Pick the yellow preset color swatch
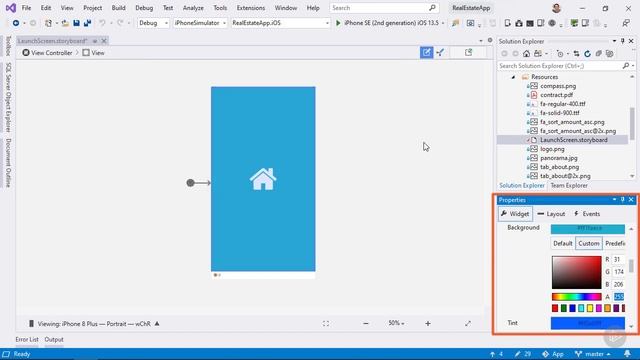This screenshot has width=640, height=360. coord(590,309)
